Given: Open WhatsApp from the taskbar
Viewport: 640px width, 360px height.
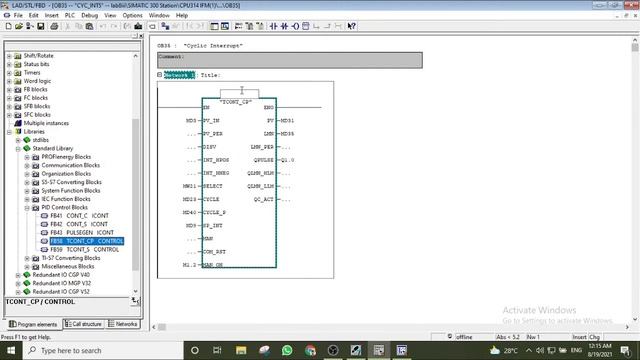Looking at the screenshot, I should [x=287, y=350].
